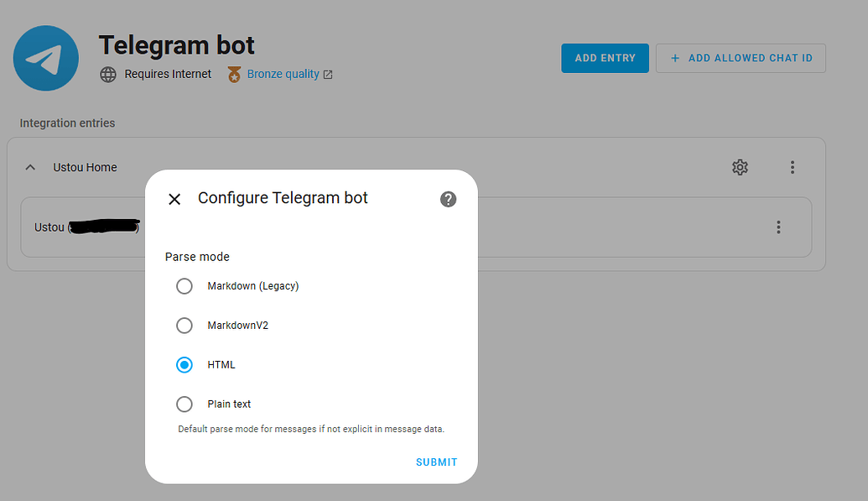Click the plus icon in Add Allowed Chat ID
The height and width of the screenshot is (501, 868).
677,58
